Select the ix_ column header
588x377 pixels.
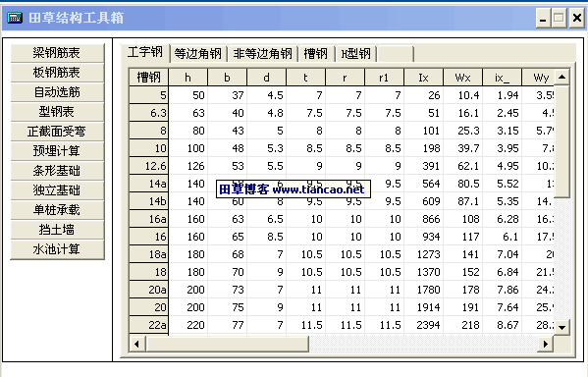503,78
